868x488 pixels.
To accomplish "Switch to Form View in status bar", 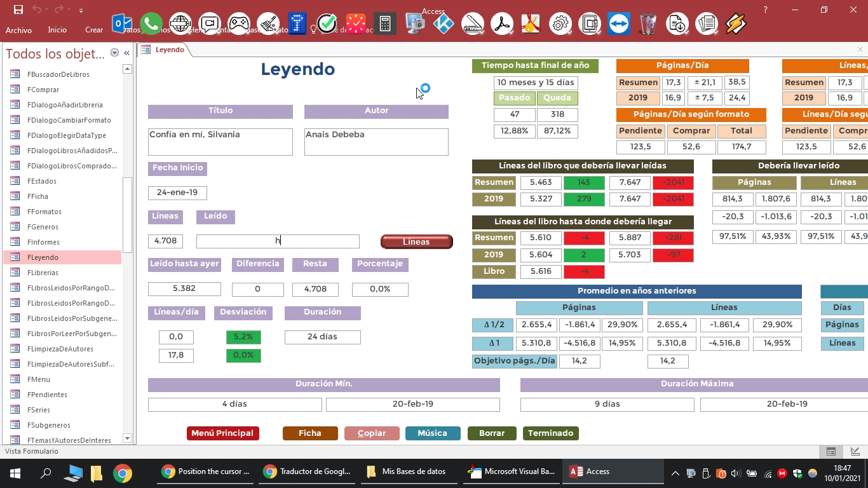I will coord(831,452).
